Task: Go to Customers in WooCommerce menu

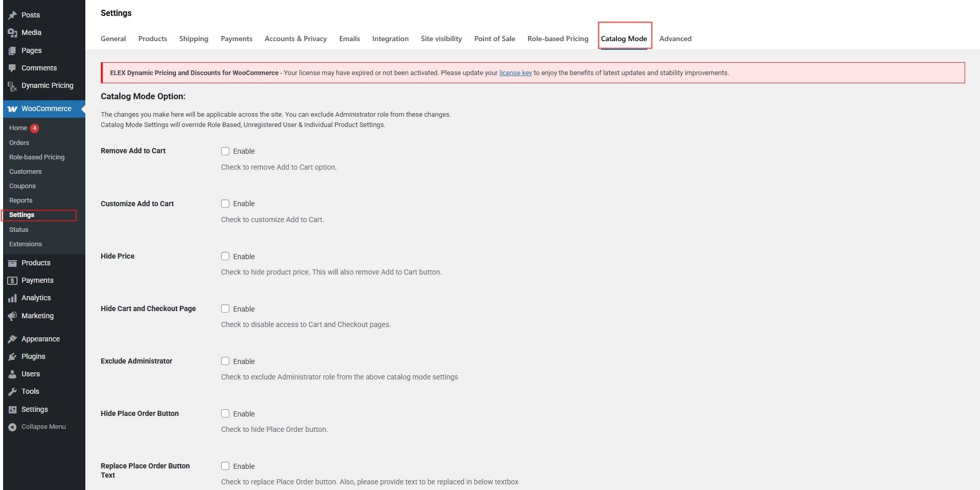Action: pyautogui.click(x=25, y=171)
